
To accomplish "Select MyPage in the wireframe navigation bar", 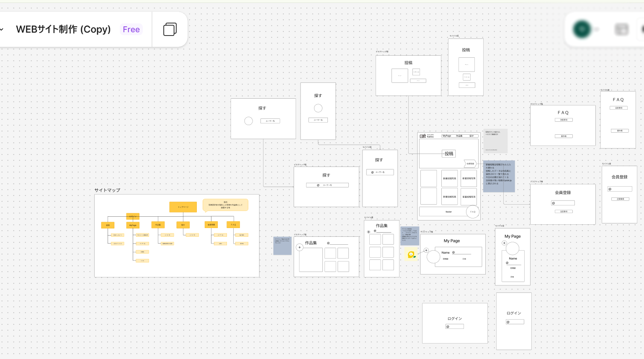I will tap(447, 136).
